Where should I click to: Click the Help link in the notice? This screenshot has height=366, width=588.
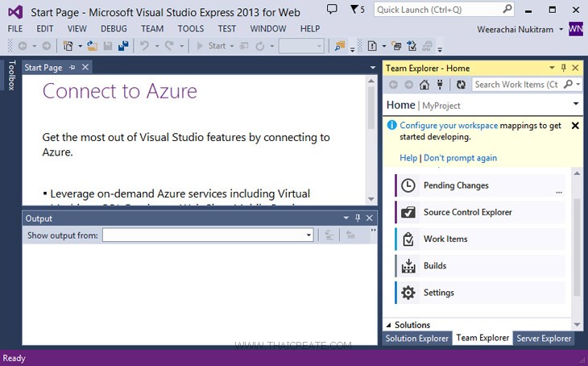coord(408,158)
